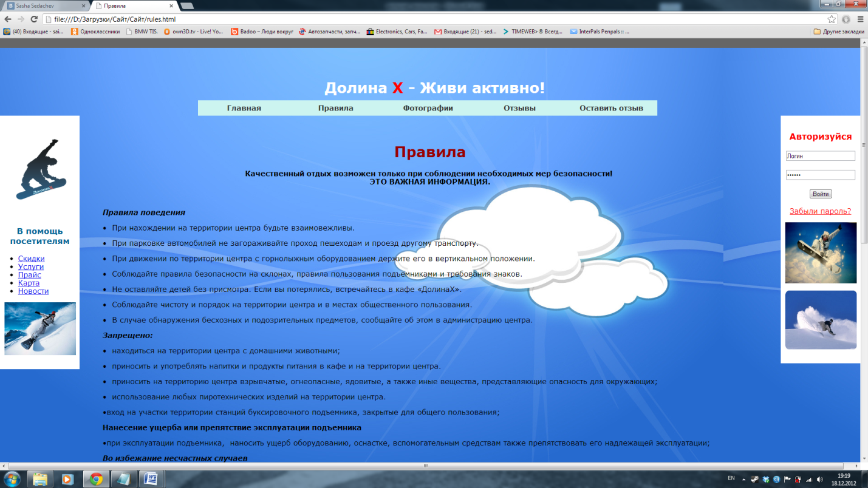The height and width of the screenshot is (488, 868).
Task: Click the vertical scrollbar down arrow
Action: [864, 458]
